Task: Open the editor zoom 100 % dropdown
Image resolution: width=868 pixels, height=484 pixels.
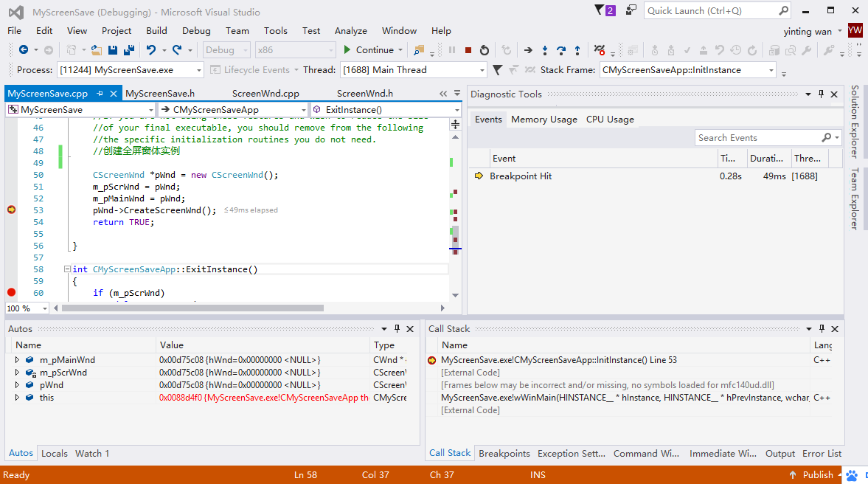Action: 44,308
